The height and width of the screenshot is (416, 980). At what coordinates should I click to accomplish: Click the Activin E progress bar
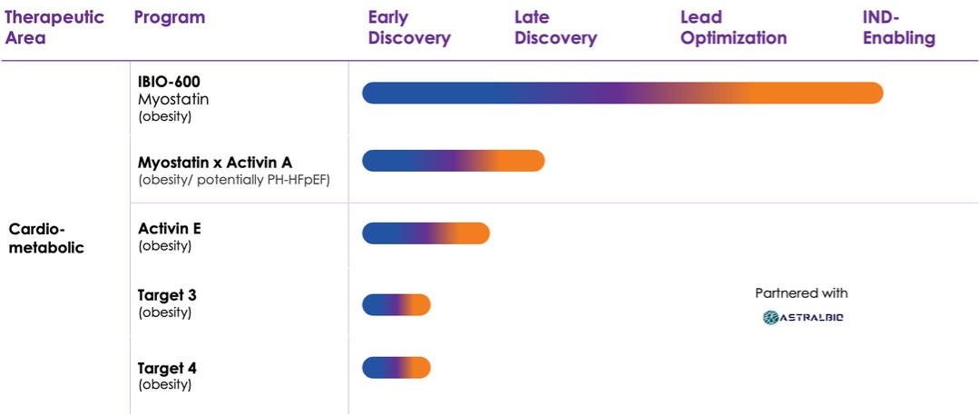click(426, 233)
